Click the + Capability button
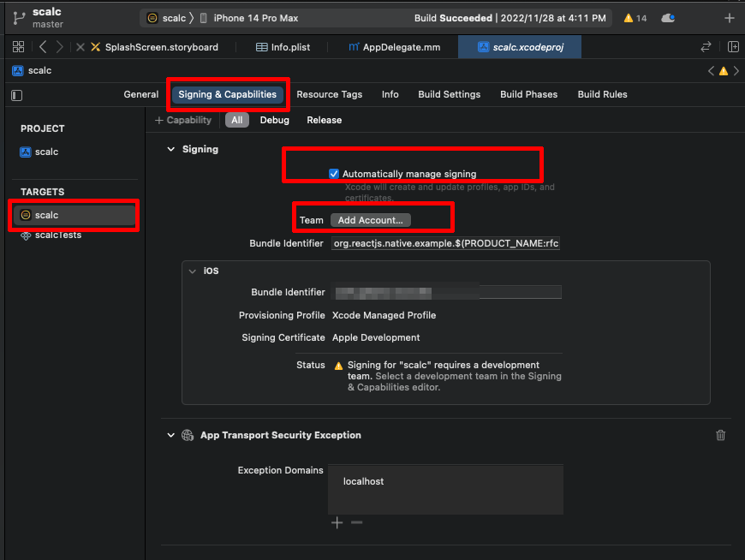The image size is (745, 560). pyautogui.click(x=183, y=120)
